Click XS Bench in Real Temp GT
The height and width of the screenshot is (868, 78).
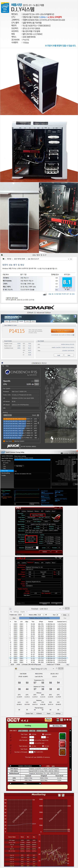(39, 713)
